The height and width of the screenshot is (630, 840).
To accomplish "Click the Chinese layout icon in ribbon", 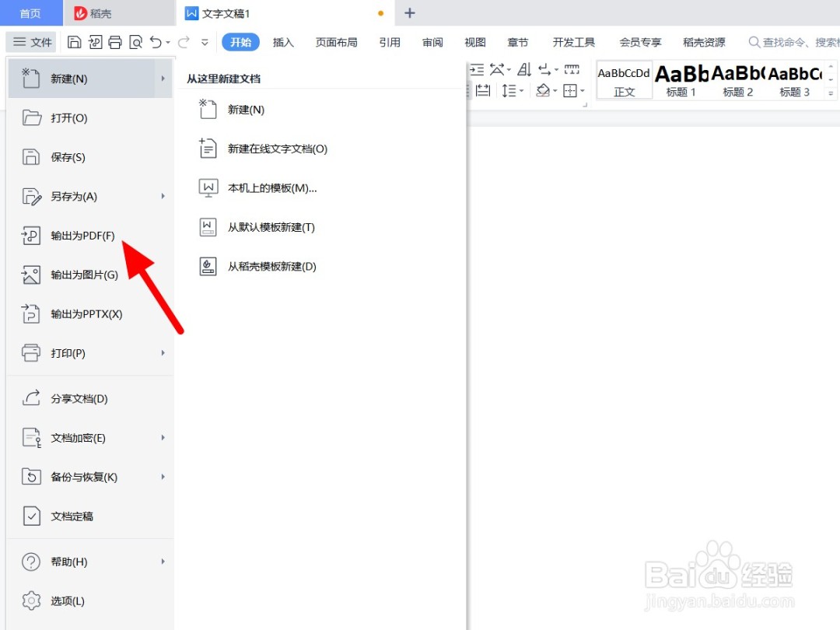I will (x=496, y=70).
